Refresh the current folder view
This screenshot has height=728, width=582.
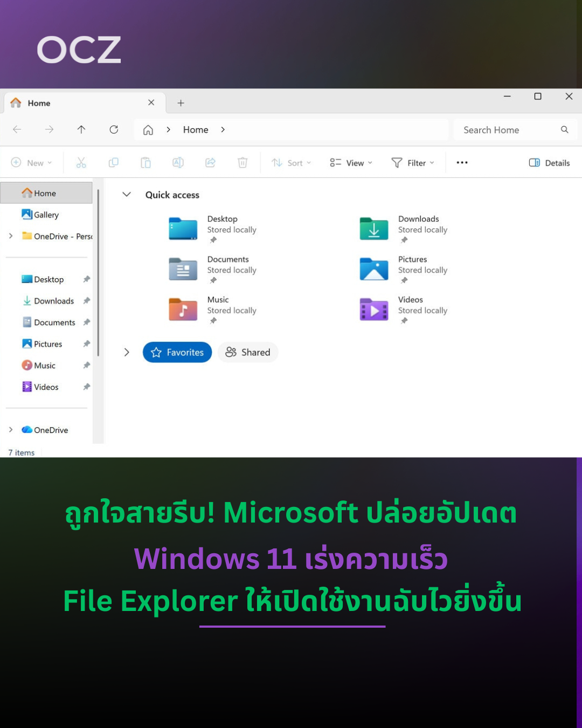[114, 129]
